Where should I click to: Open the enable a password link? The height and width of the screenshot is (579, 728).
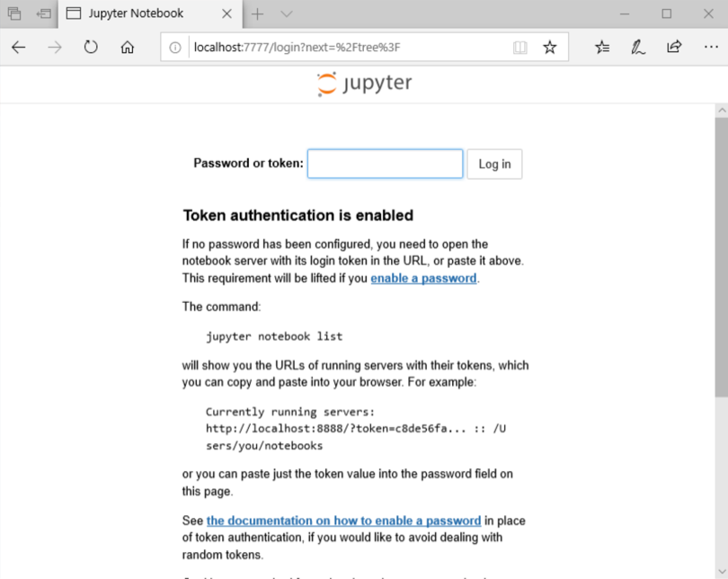[423, 278]
